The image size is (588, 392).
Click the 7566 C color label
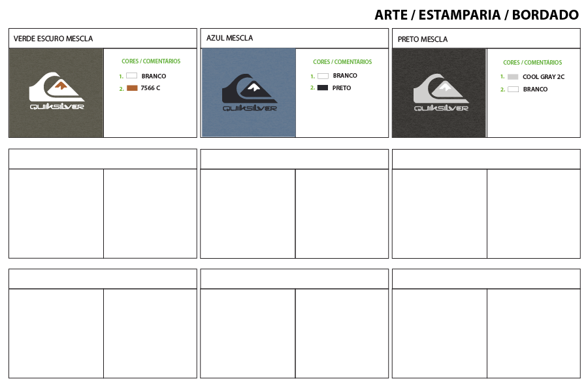coord(150,88)
